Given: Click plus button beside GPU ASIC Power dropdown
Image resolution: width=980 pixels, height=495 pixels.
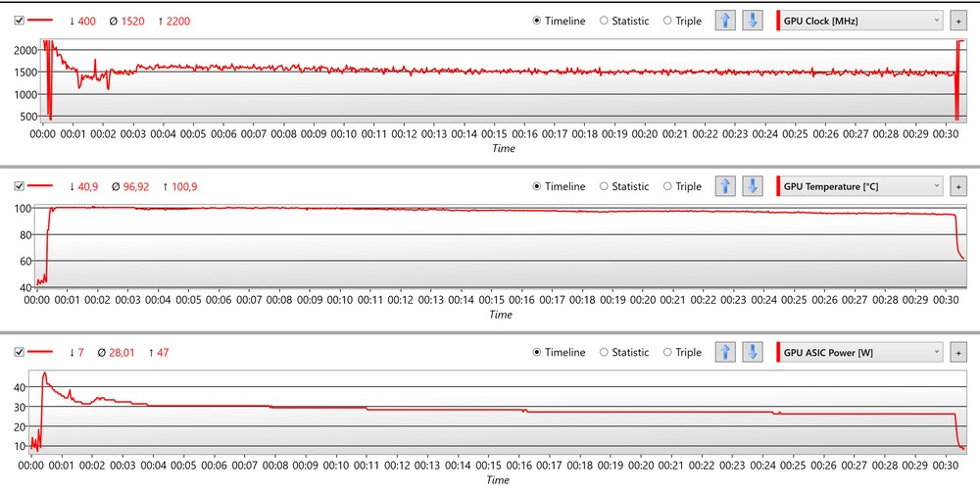Looking at the screenshot, I should click(x=957, y=352).
